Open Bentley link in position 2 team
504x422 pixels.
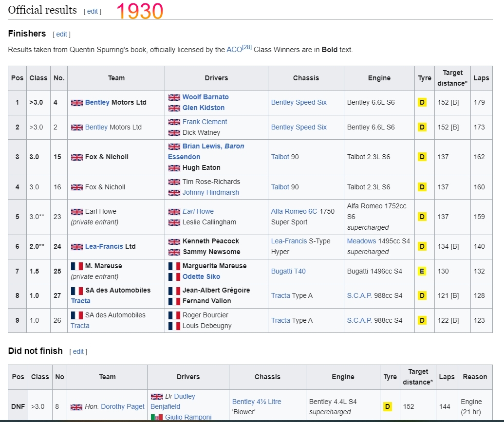pos(96,127)
